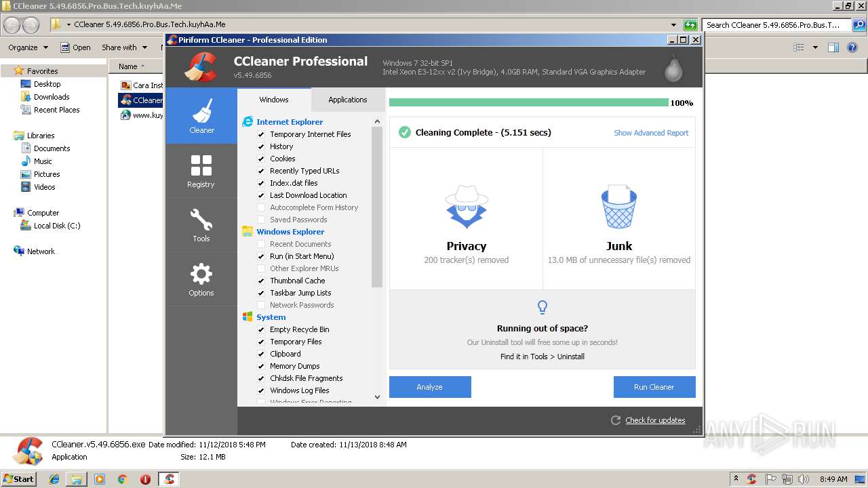This screenshot has height=488, width=868.
Task: Click the Windows Explorer folder group icon
Action: pyautogui.click(x=248, y=232)
